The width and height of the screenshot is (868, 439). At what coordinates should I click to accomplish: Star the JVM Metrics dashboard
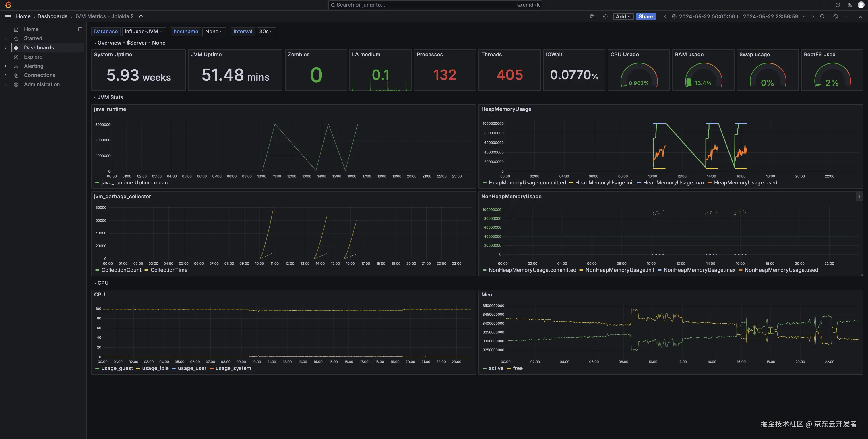pos(141,17)
